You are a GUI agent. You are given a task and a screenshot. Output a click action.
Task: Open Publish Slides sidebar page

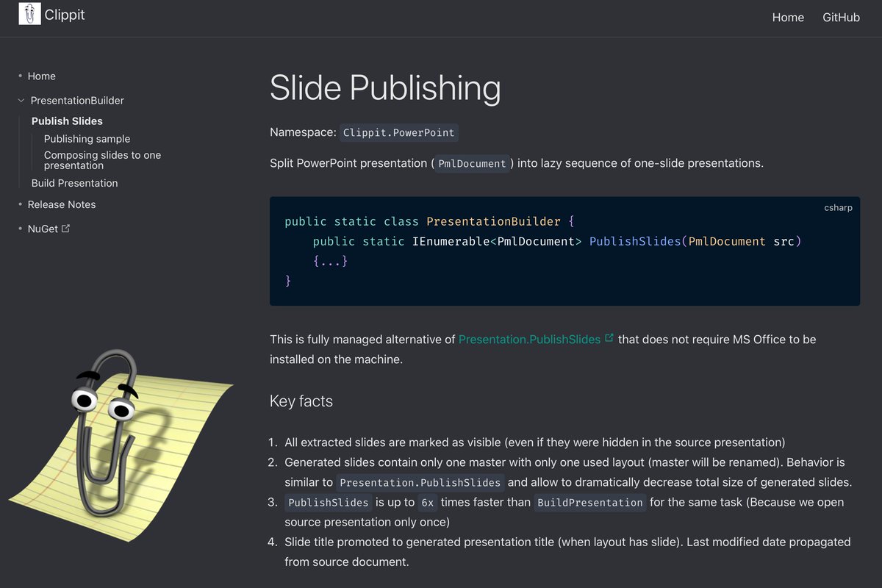pos(67,121)
